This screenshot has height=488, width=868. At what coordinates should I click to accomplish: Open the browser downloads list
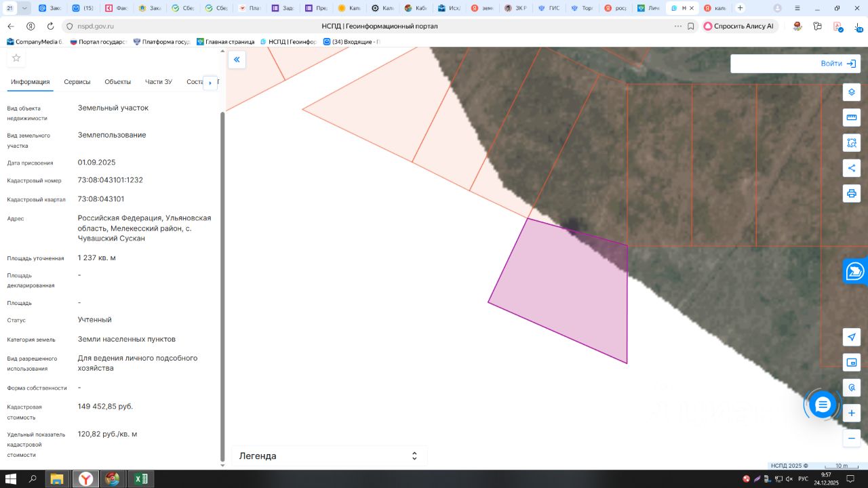tap(858, 26)
